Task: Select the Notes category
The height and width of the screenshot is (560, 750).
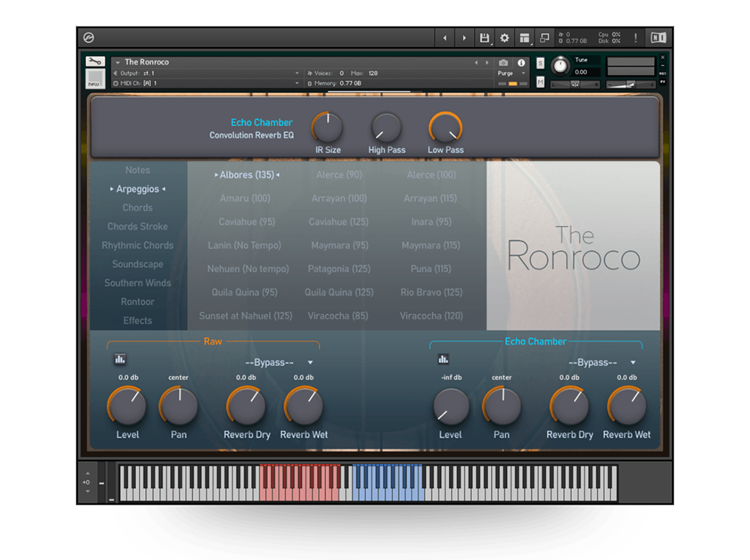Action: (138, 170)
